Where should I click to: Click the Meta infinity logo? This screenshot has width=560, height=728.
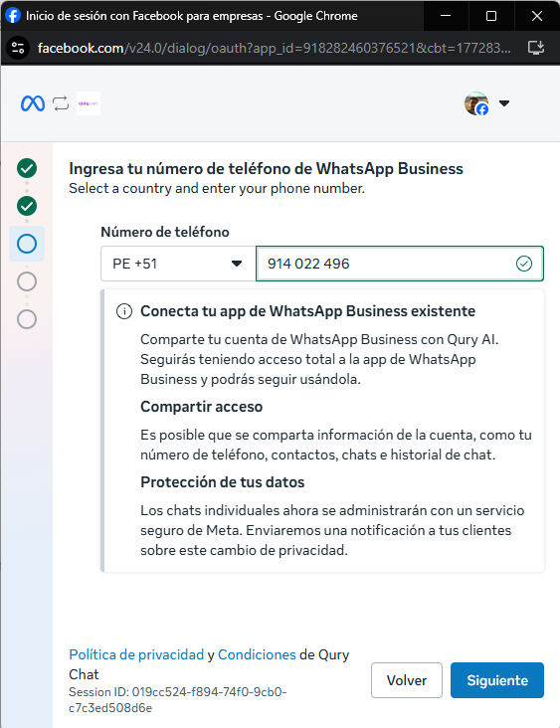click(x=33, y=103)
